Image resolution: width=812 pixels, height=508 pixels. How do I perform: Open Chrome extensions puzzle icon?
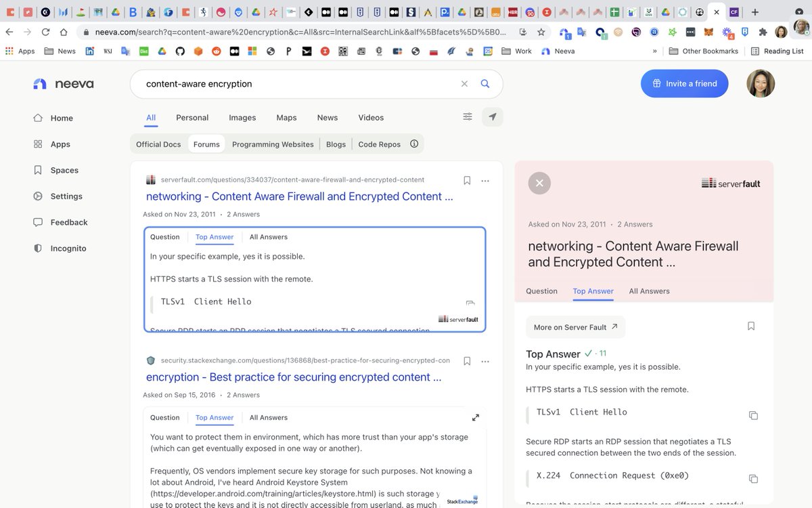[763, 32]
